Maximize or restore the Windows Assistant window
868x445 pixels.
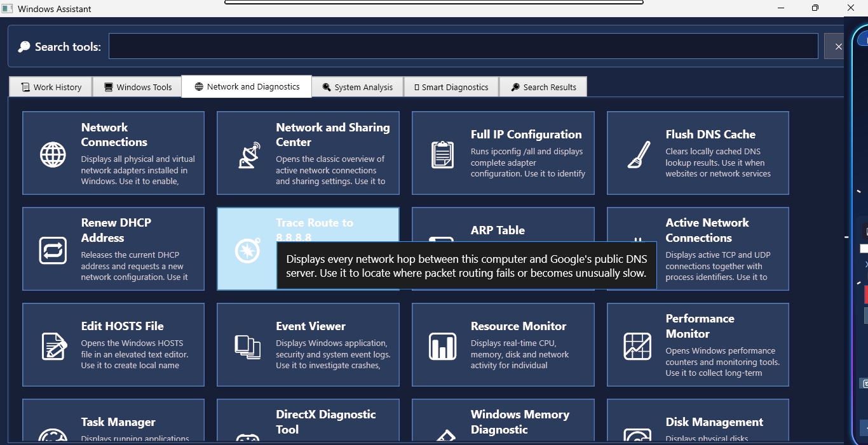tap(815, 8)
